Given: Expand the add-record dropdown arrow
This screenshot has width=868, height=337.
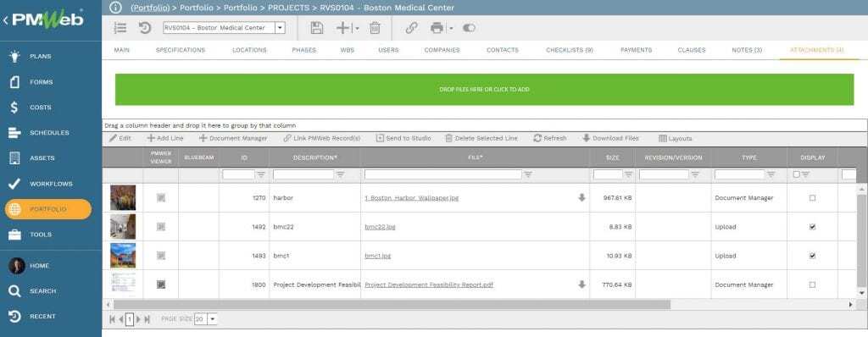Looking at the screenshot, I should (x=357, y=28).
